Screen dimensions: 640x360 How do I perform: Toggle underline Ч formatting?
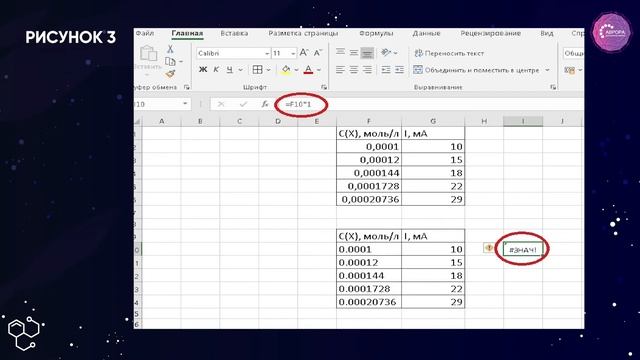click(229, 70)
